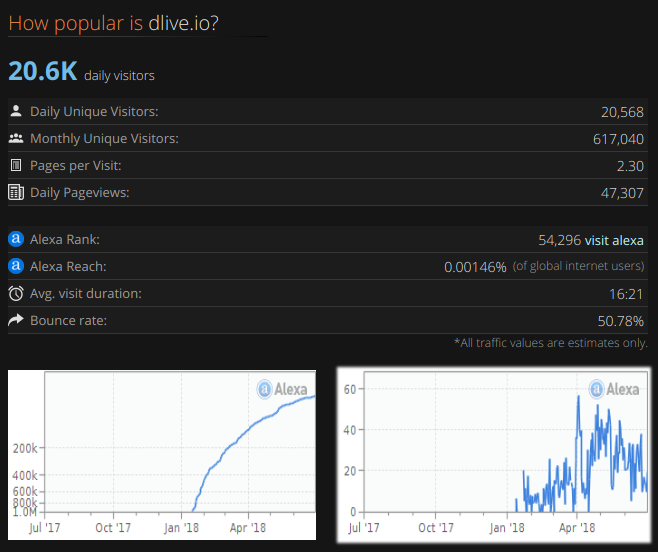Select the 54,296 Alexa rank value
The image size is (658, 552).
(559, 240)
